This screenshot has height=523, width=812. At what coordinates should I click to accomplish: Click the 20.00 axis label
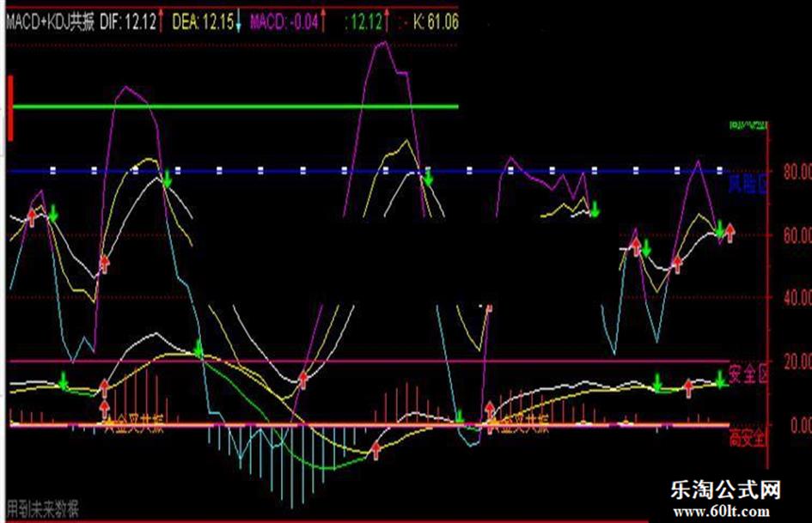pyautogui.click(x=797, y=362)
